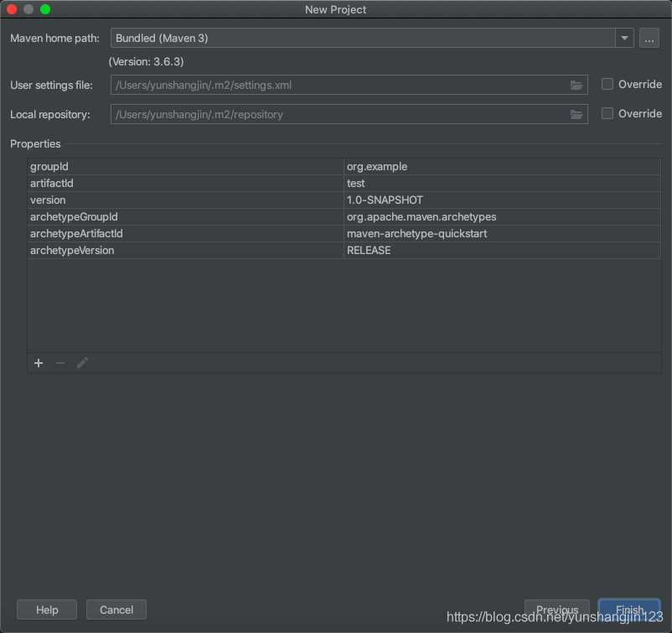Remove property using the minus icon
Screen dimensions: 672x633
click(x=60, y=363)
